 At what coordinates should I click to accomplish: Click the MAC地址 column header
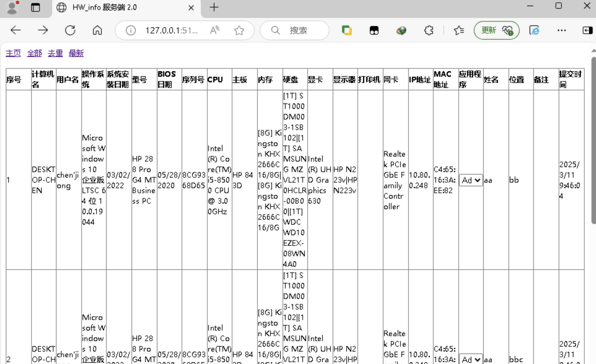(x=446, y=79)
